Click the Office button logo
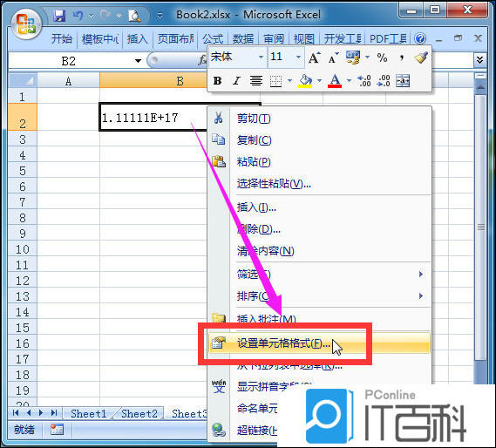This screenshot has height=448, width=496. tap(26, 25)
